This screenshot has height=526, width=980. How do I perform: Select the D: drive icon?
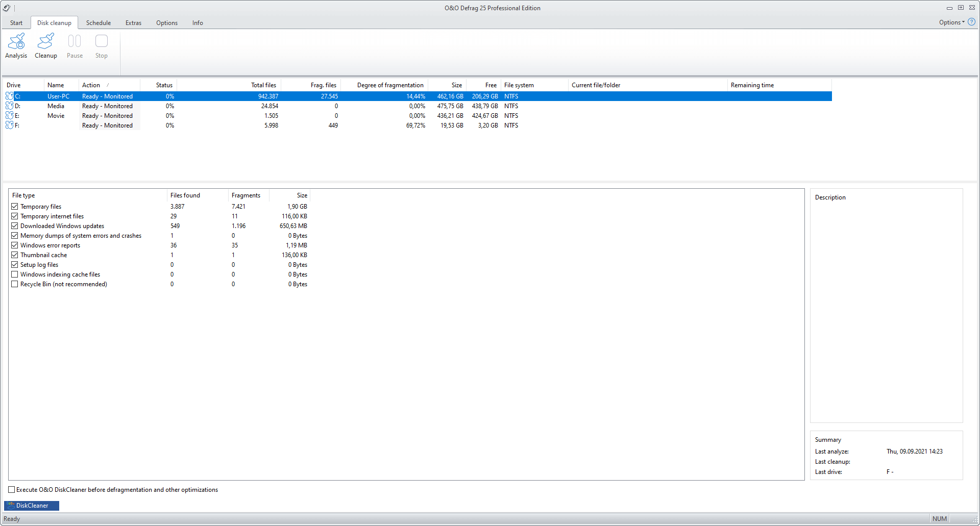pos(10,106)
